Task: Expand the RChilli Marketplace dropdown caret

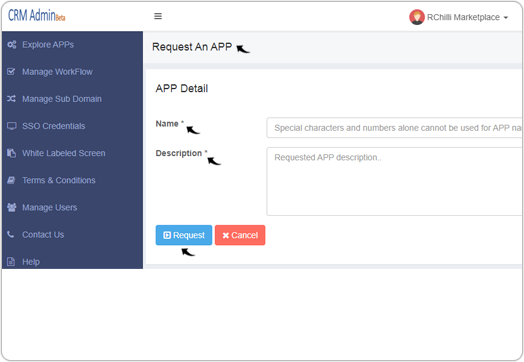Action: [x=506, y=18]
